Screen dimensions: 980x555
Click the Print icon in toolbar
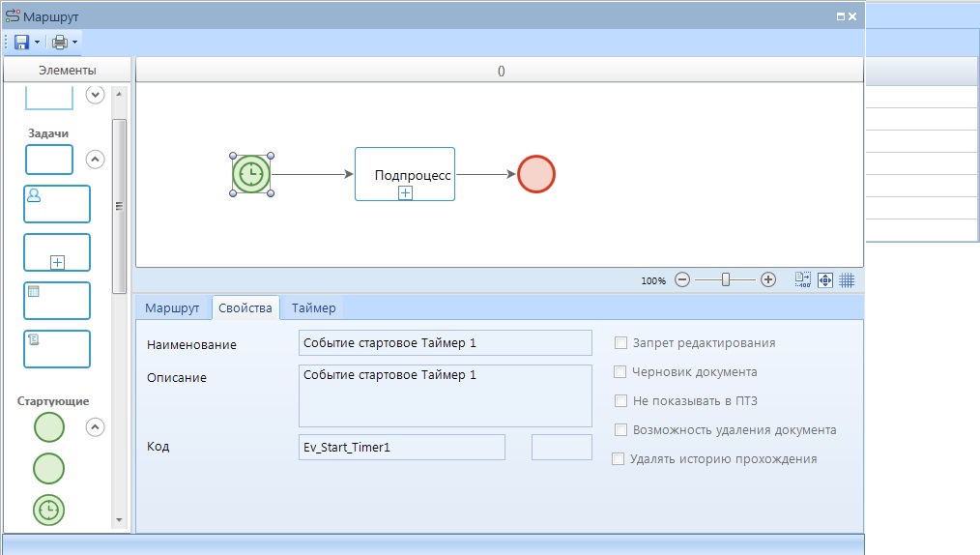(x=60, y=43)
